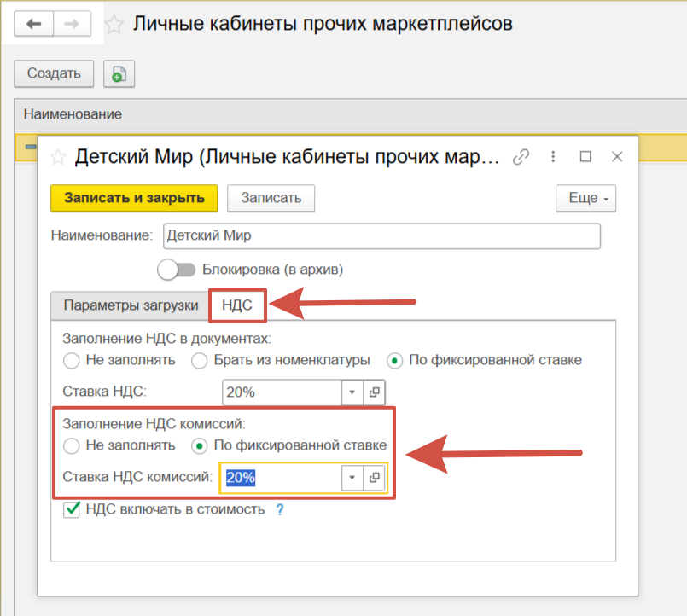Click the back navigation arrow
This screenshot has height=616, width=687.
[34, 24]
